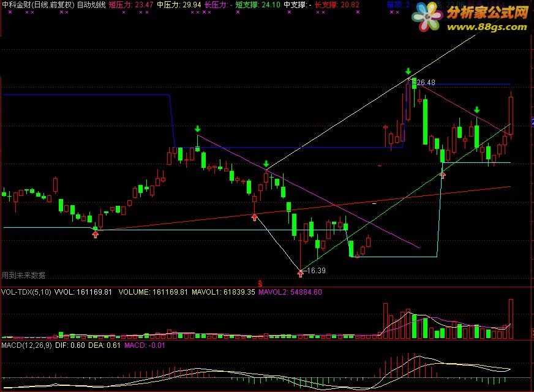Open the MACD(12,26,9) indicator label
The height and width of the screenshot is (392, 534).
[x=26, y=345]
